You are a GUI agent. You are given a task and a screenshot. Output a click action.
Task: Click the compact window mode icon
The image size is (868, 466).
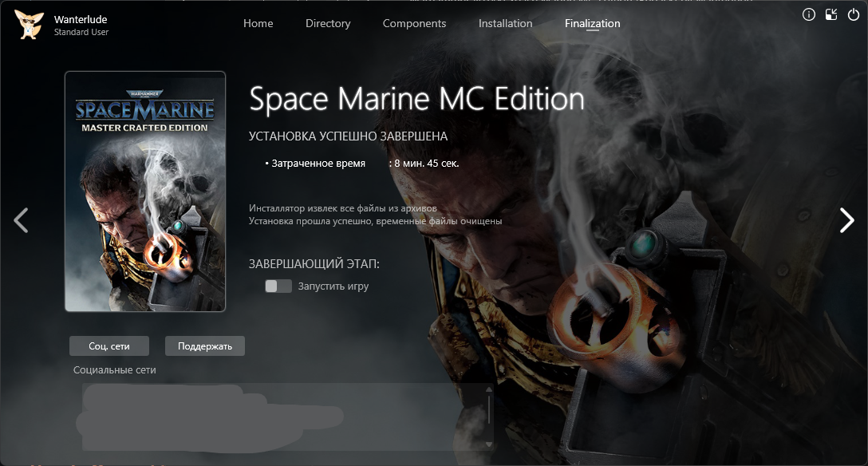click(x=831, y=14)
